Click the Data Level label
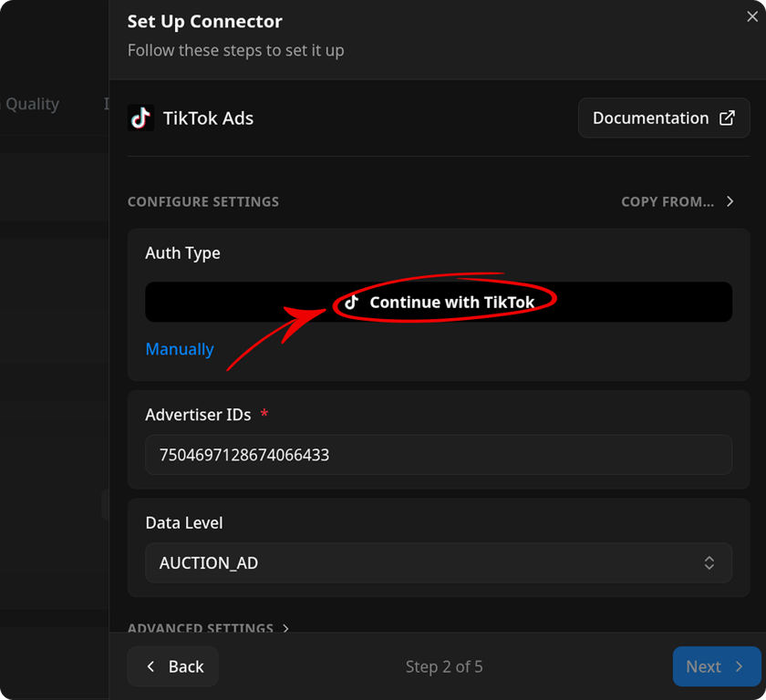Viewport: 766px width, 700px height. pos(184,523)
